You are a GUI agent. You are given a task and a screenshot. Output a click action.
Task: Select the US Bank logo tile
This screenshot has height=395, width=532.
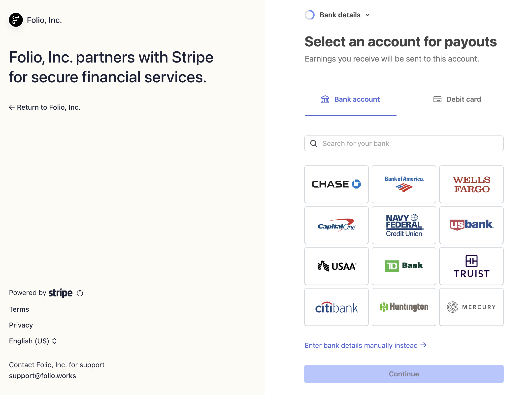pos(471,225)
